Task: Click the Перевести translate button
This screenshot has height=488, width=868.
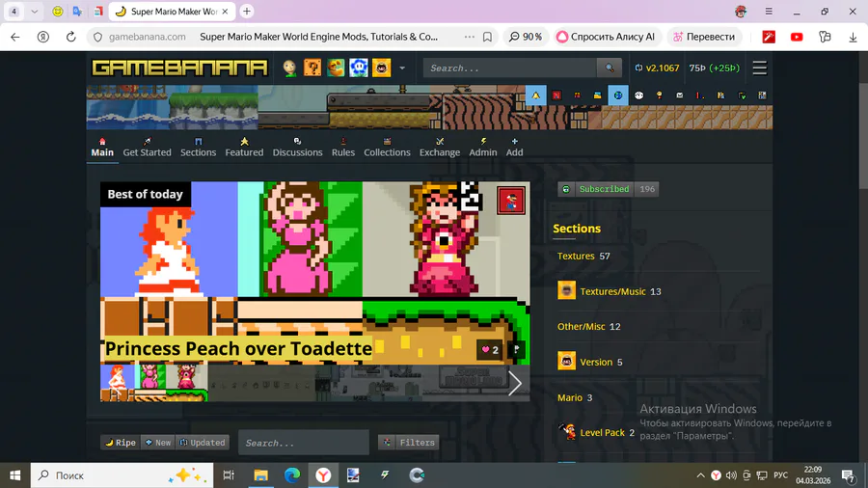Action: click(704, 37)
